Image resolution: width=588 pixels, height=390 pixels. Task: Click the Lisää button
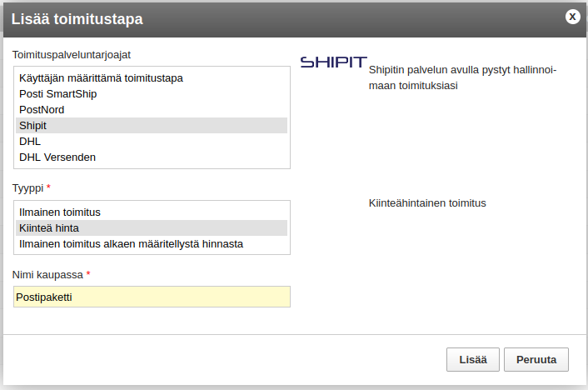(x=472, y=360)
